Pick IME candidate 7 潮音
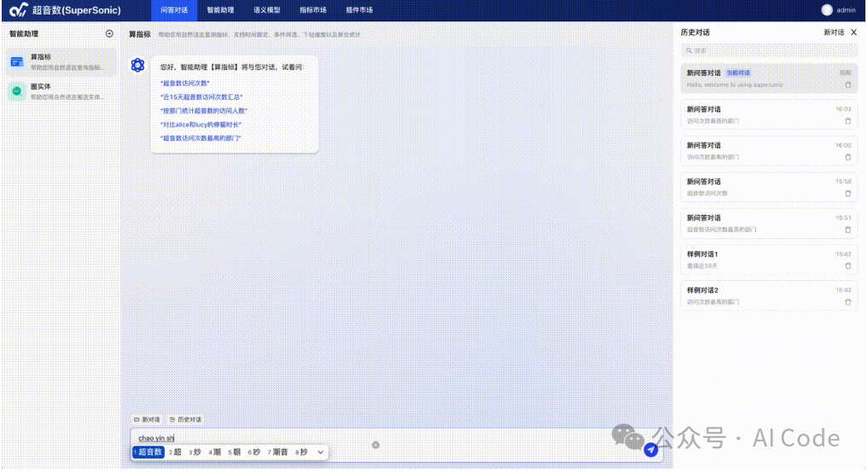Image resolution: width=868 pixels, height=473 pixels. [x=278, y=452]
